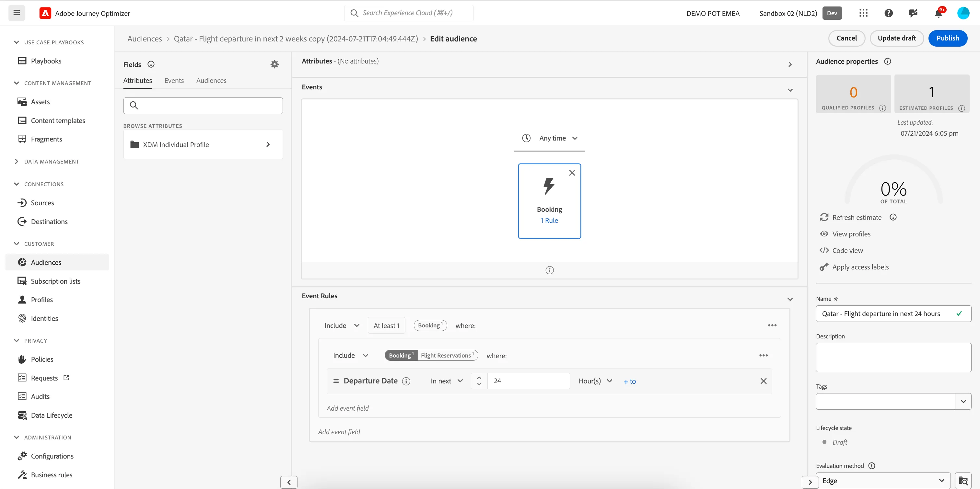
Task: Open the Any time dropdown
Action: coord(549,138)
